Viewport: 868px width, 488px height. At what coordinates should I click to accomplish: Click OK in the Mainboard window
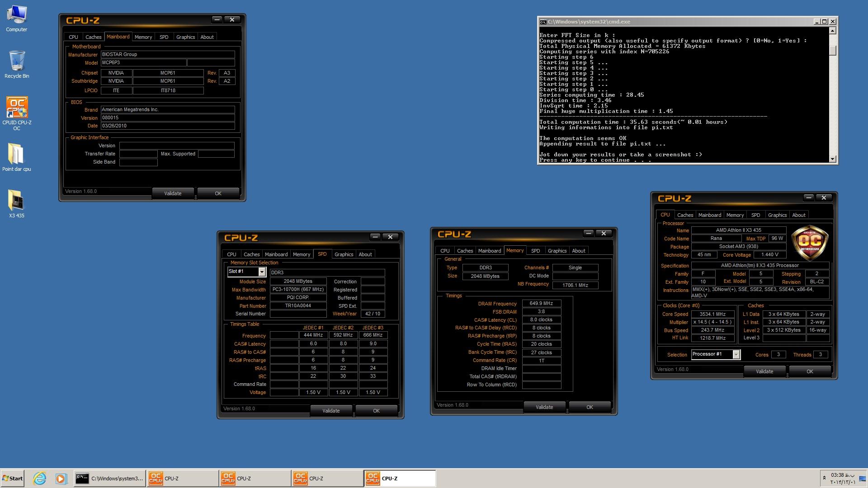click(x=218, y=193)
